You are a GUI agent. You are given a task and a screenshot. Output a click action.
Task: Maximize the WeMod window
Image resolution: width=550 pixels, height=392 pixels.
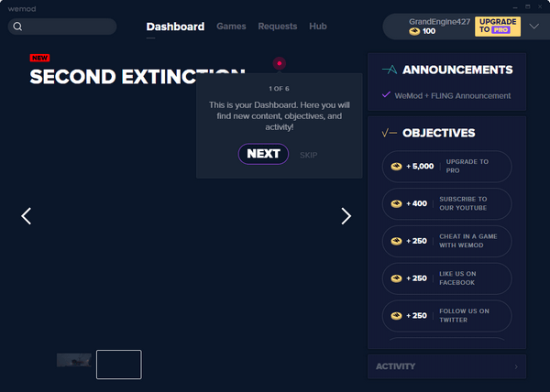[x=528, y=6]
